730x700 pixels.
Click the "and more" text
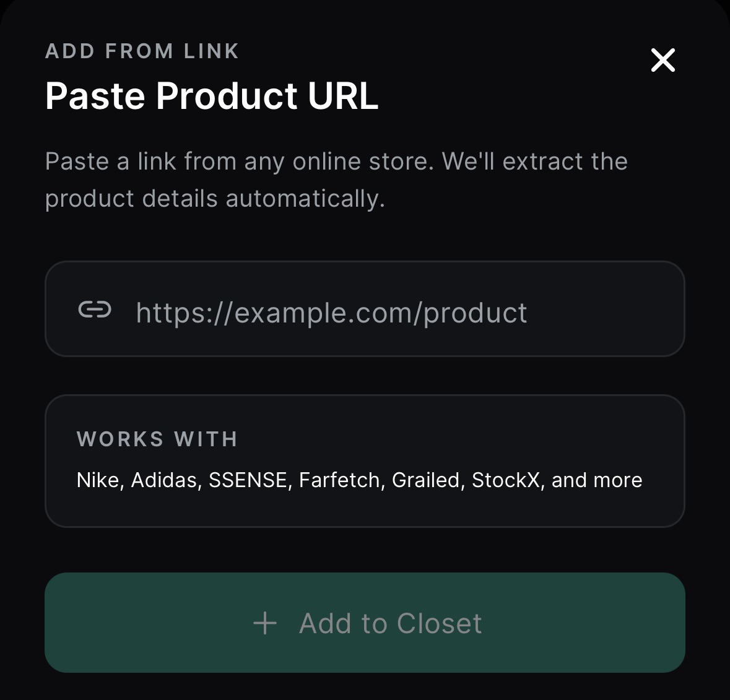click(597, 480)
